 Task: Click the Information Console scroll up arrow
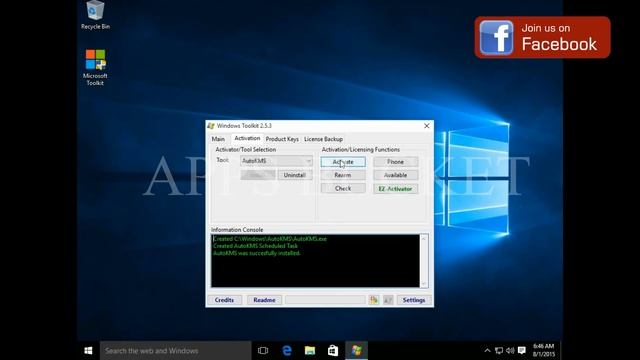pyautogui.click(x=424, y=238)
